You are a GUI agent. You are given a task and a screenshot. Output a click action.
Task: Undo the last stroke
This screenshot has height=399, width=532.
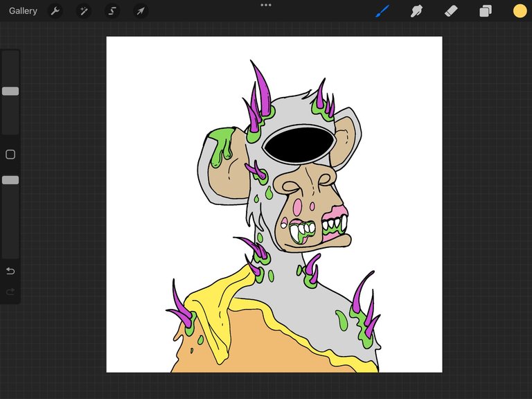(x=10, y=271)
